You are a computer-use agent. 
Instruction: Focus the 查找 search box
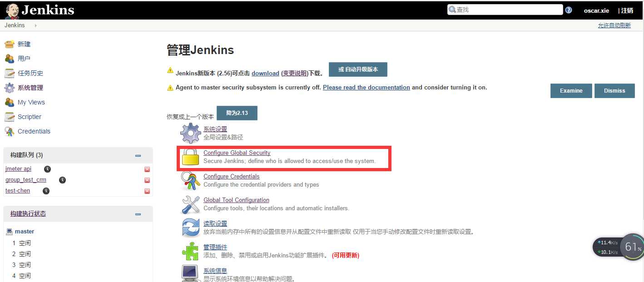505,10
